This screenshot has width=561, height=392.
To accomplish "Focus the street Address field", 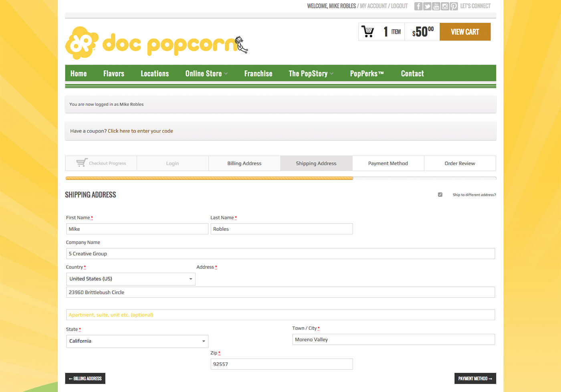I will pos(280,292).
